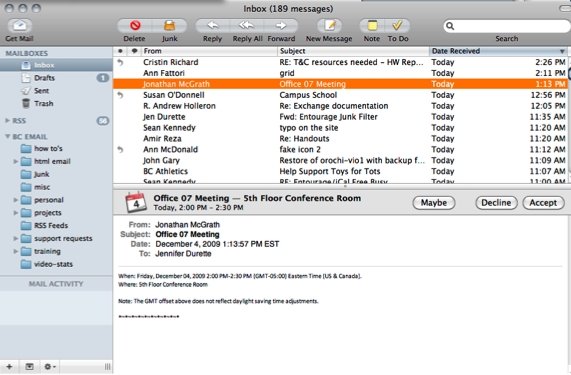The width and height of the screenshot is (571, 375).
Task: Click replied arrow on Susan O'Donnell row
Action: (120, 95)
